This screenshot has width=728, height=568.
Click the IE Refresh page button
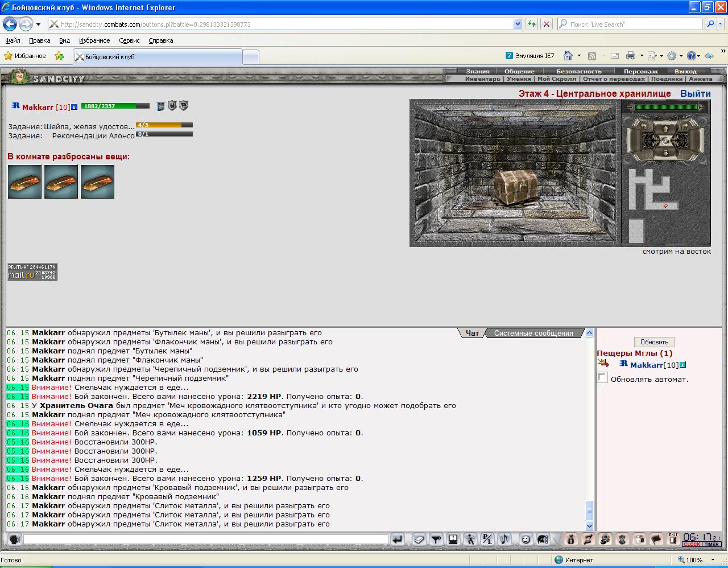[x=532, y=24]
